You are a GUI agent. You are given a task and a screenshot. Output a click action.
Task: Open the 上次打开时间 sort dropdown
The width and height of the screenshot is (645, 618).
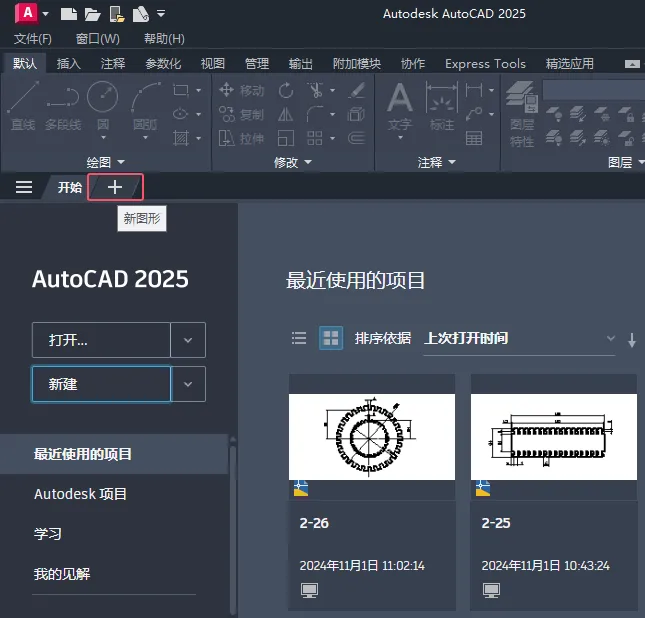pyautogui.click(x=520, y=339)
